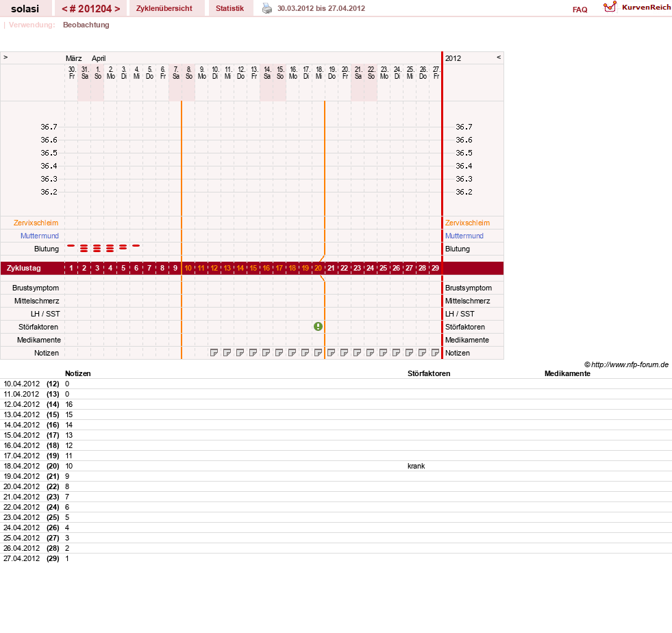Click the 18. Mi date column header

319,73
